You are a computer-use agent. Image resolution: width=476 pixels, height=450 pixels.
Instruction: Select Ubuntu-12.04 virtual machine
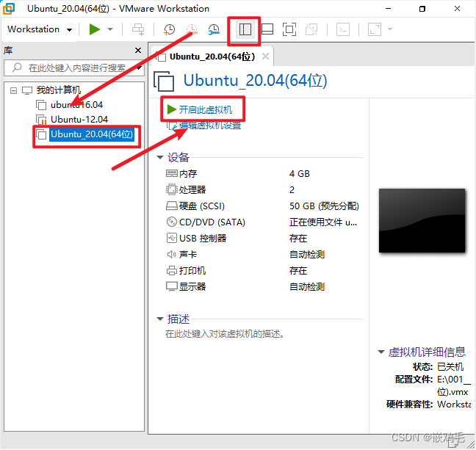click(x=79, y=120)
